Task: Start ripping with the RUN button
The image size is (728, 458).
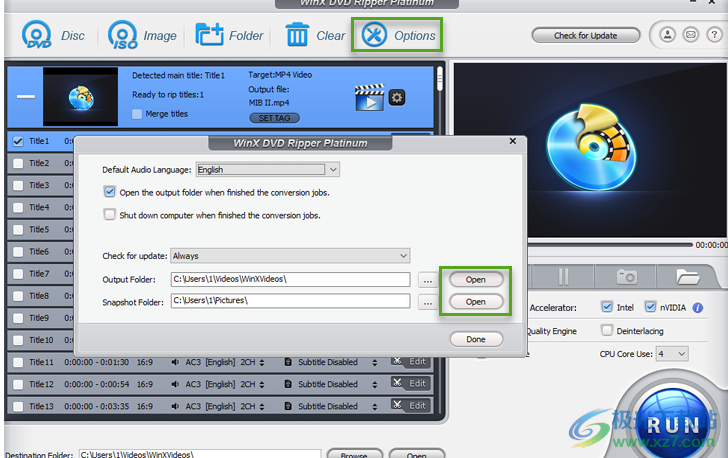Action: [673, 425]
